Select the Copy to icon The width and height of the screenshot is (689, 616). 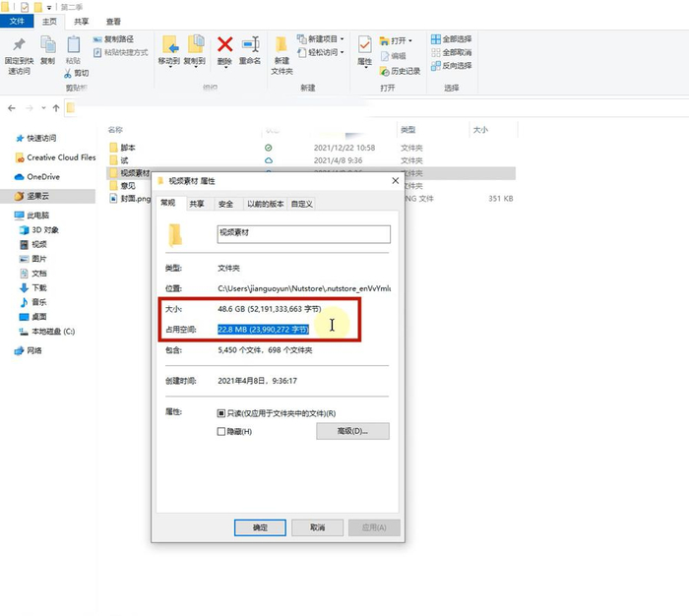[196, 45]
